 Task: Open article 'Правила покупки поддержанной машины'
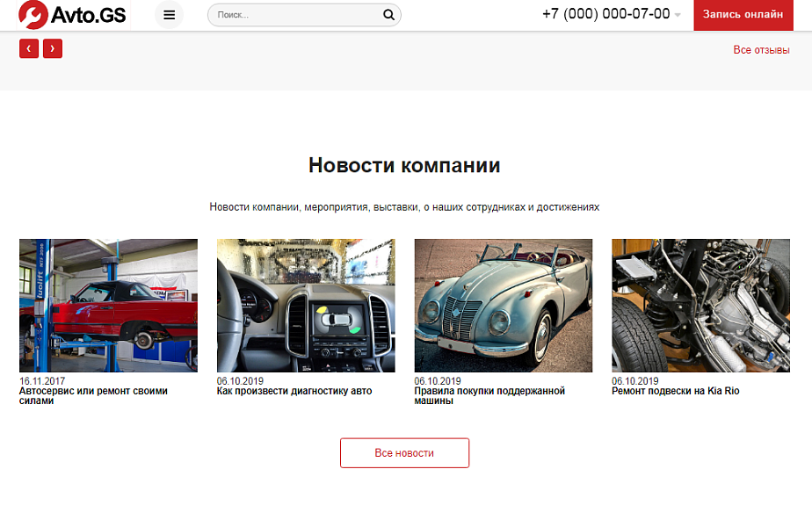(489, 395)
